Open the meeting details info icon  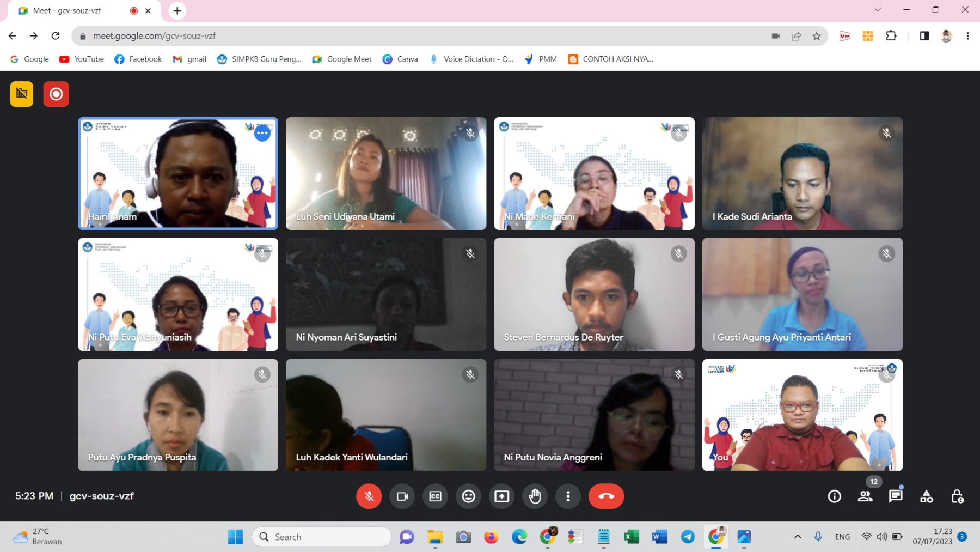[x=834, y=496]
